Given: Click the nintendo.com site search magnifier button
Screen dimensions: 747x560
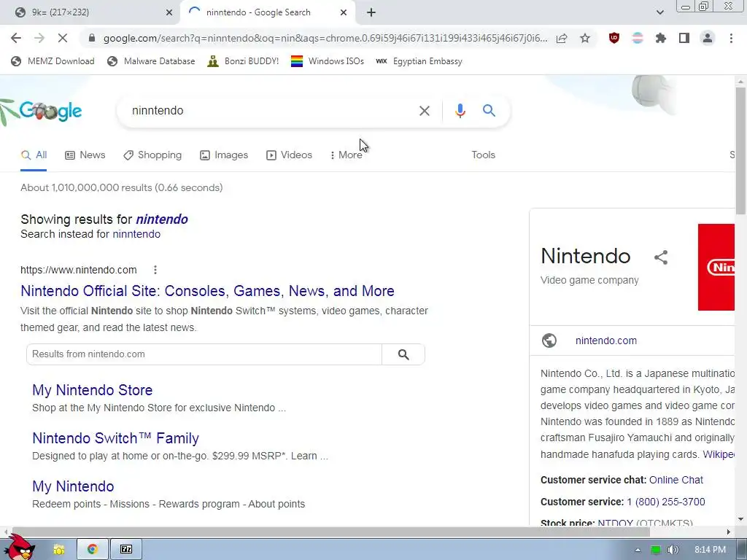Looking at the screenshot, I should click(403, 354).
